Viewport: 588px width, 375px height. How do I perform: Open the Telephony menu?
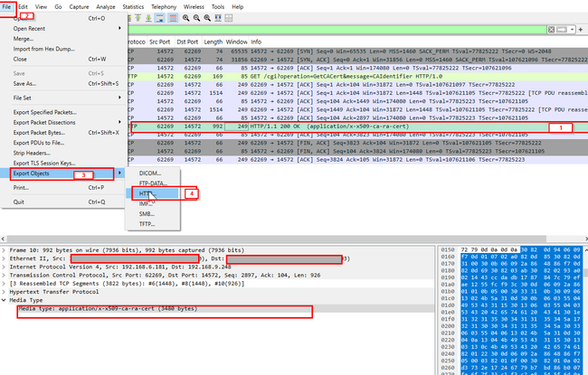[164, 6]
